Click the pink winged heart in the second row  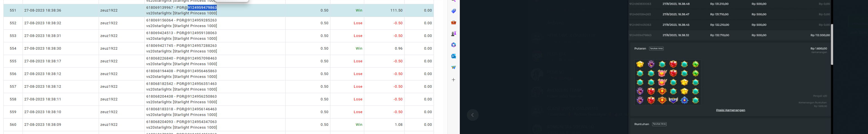662,73
